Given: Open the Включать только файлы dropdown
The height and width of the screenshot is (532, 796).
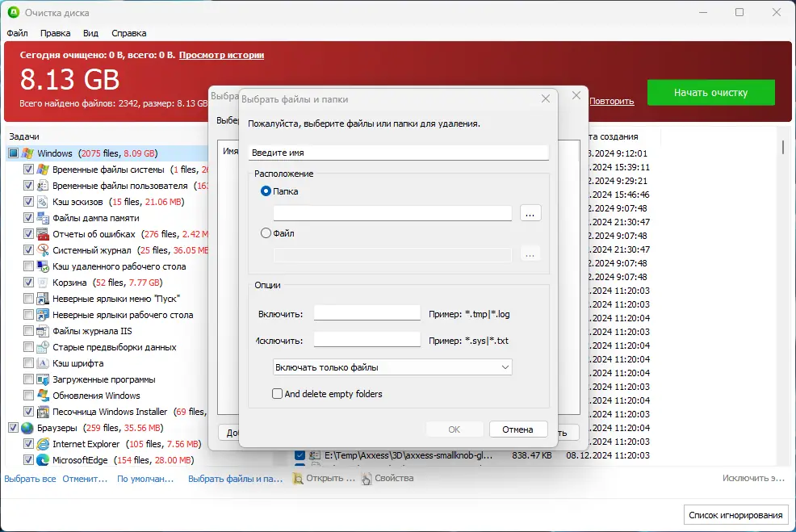Looking at the screenshot, I should click(x=392, y=367).
